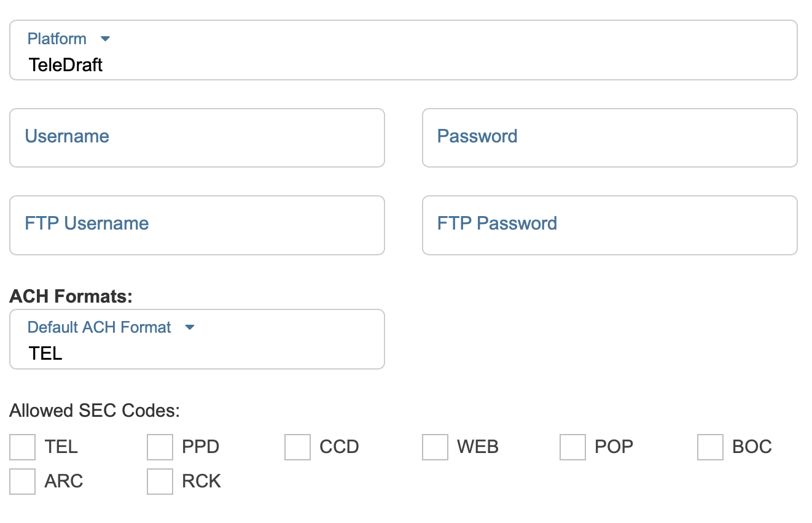Enable the WEB SEC code checkbox
This screenshot has width=812, height=523.
point(435,447)
